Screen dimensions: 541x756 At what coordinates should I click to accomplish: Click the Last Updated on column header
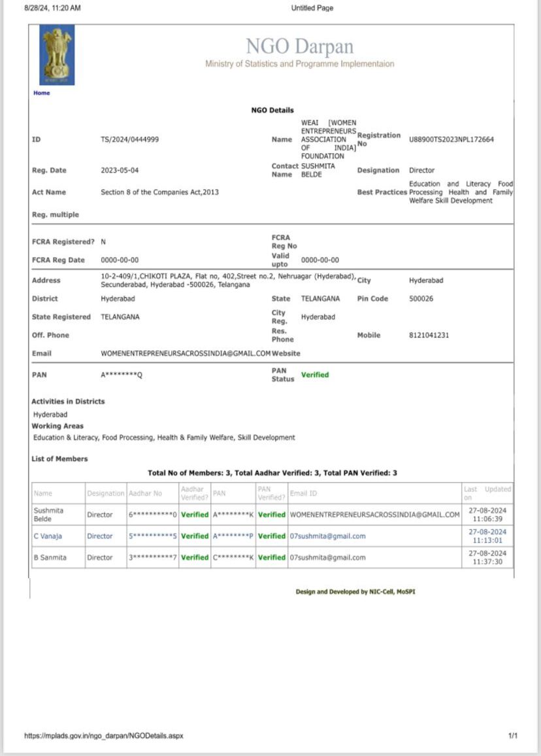pyautogui.click(x=487, y=493)
